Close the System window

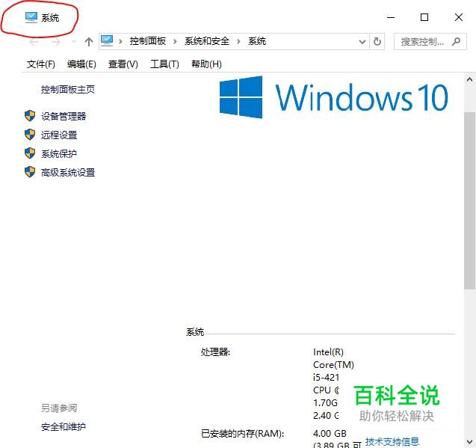point(459,17)
